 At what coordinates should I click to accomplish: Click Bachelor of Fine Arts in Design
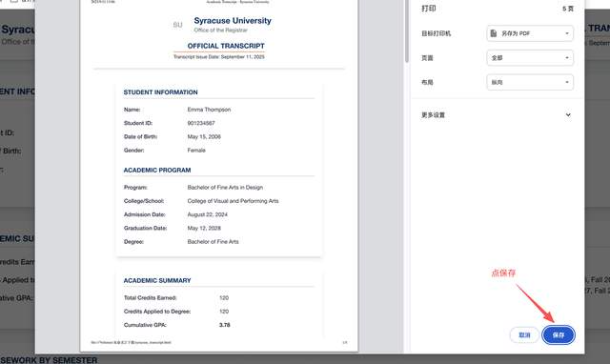point(225,188)
